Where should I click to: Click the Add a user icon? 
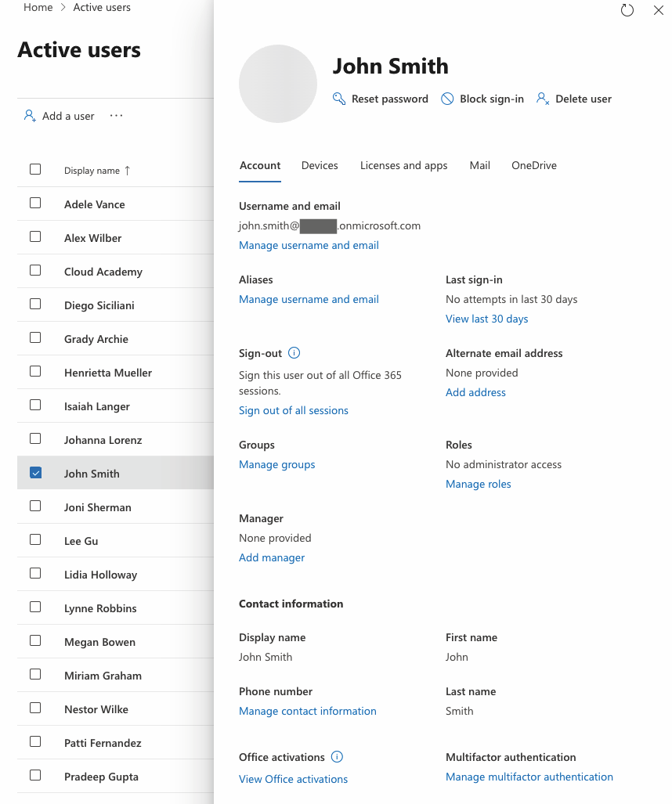click(x=30, y=116)
